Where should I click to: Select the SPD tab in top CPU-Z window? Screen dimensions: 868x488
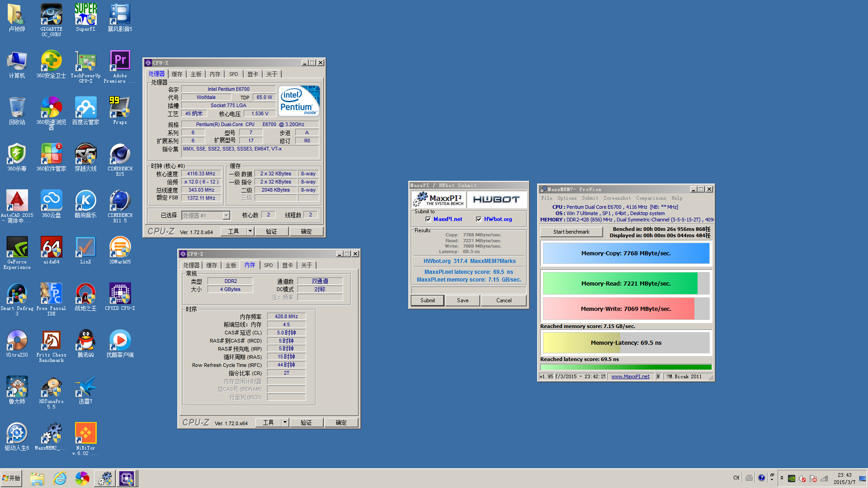(x=233, y=74)
